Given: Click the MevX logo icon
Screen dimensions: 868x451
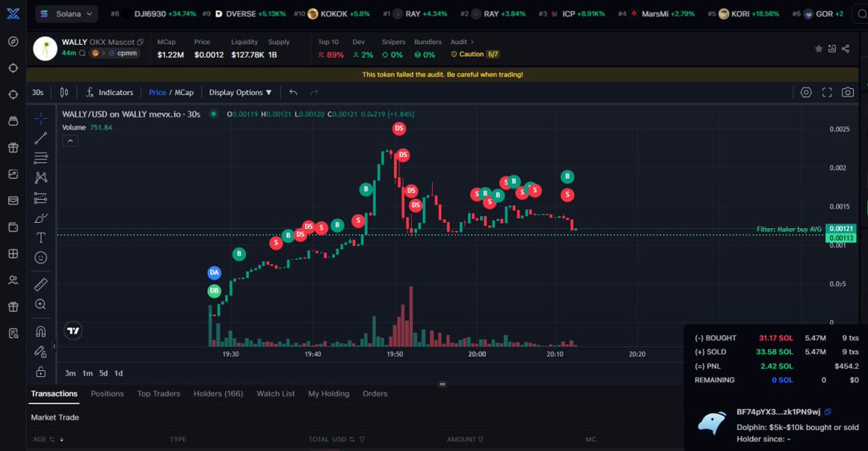Looking at the screenshot, I should 13,14.
